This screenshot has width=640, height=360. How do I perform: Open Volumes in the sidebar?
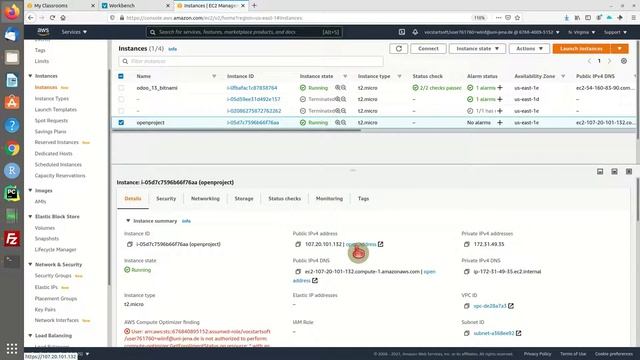(45, 228)
